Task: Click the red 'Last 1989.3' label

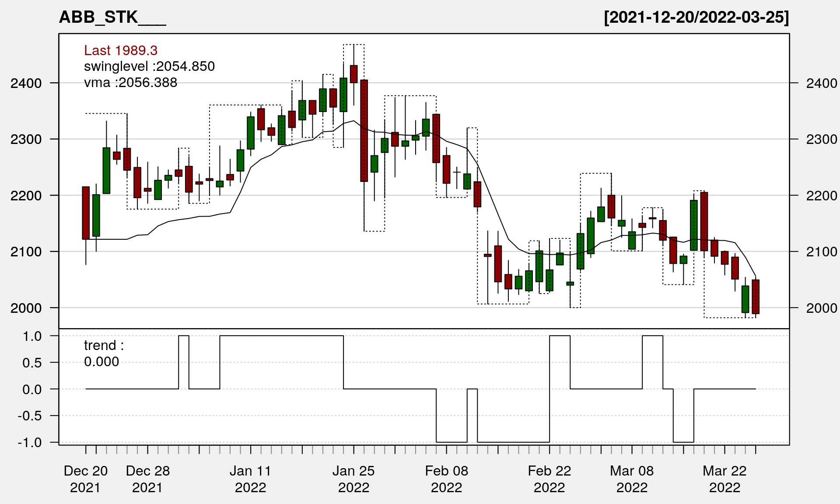Action: (x=120, y=50)
